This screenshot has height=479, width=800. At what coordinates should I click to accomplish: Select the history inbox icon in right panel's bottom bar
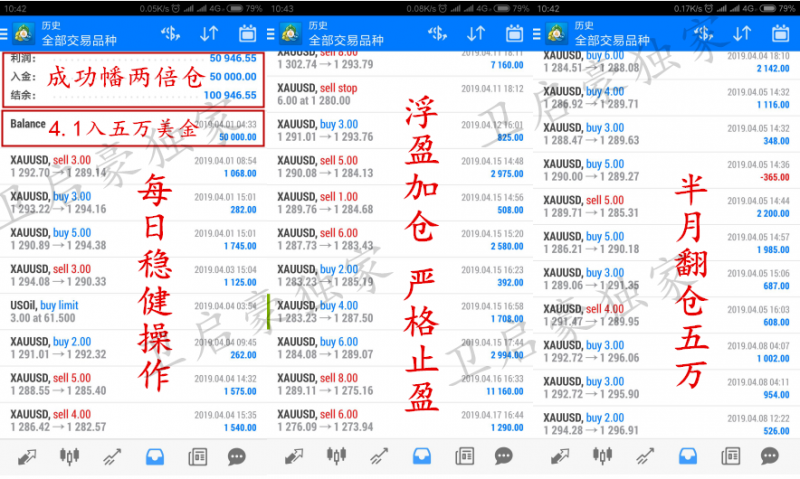[x=686, y=456]
